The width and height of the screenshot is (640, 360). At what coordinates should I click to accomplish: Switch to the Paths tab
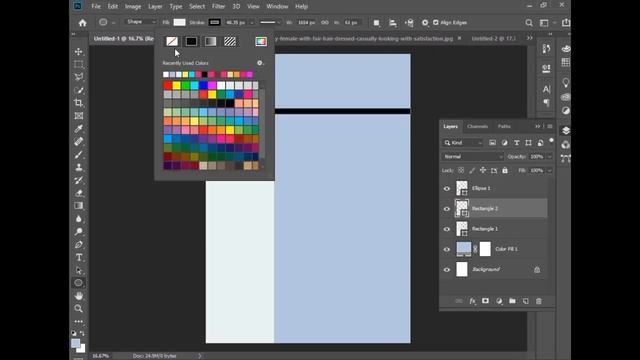tap(504, 127)
